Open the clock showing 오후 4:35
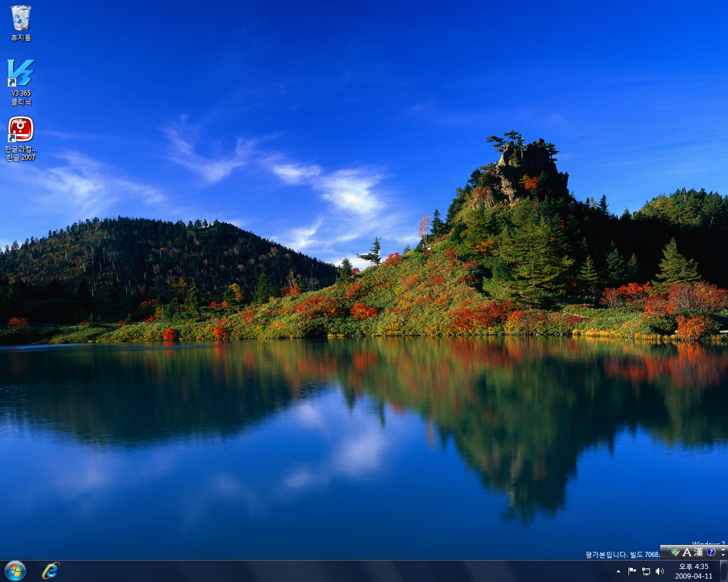Screen dimensions: 728x582 click(x=693, y=571)
